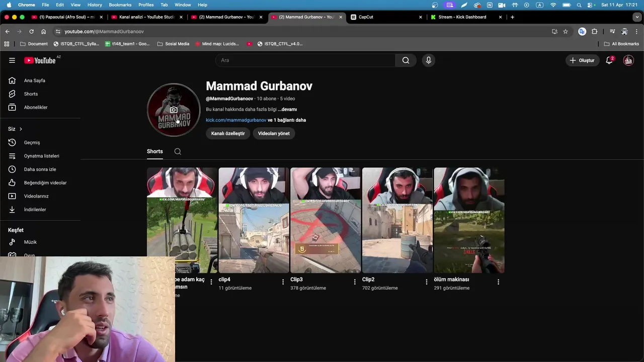Click Videoları yönet button
This screenshot has width=644, height=362.
pyautogui.click(x=274, y=133)
